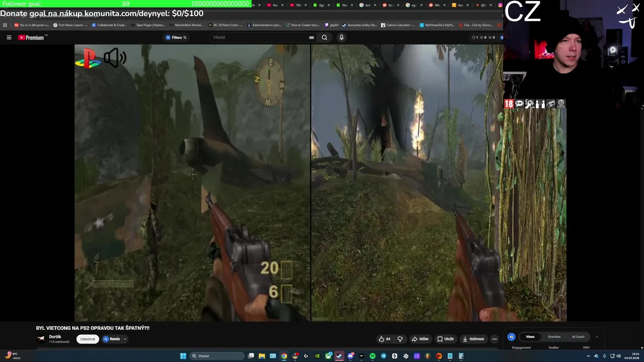
Task: Open 'Komunita služby Ste...' bookmark
Action: pyautogui.click(x=359, y=25)
